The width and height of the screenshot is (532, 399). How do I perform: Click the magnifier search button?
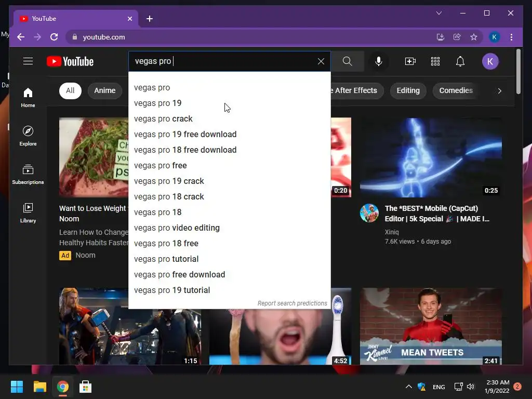pos(347,61)
